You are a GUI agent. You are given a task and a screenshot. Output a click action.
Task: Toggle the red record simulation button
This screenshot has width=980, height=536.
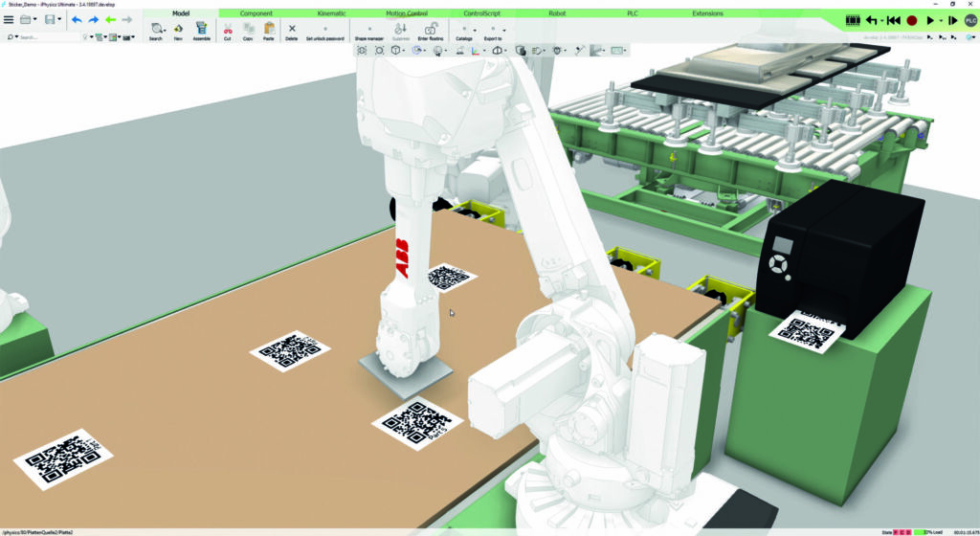pos(911,20)
